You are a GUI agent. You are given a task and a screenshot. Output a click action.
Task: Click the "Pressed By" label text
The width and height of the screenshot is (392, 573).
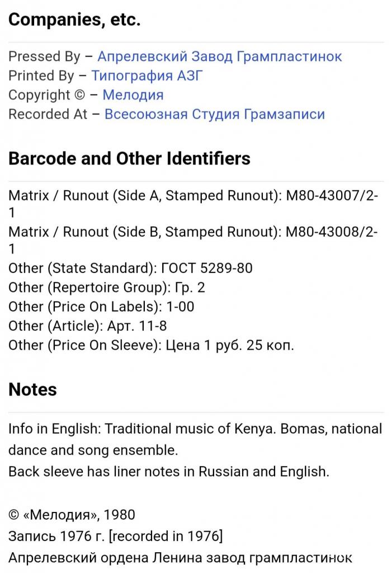pyautogui.click(x=44, y=57)
